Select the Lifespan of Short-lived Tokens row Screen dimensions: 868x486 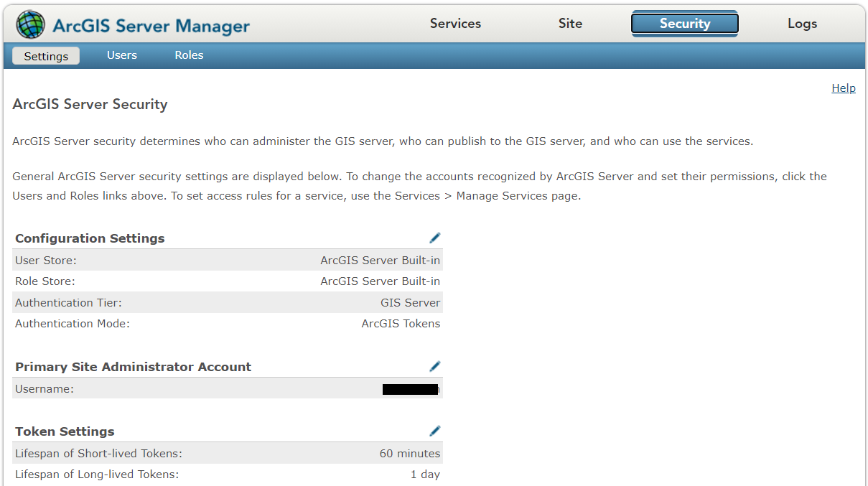227,453
